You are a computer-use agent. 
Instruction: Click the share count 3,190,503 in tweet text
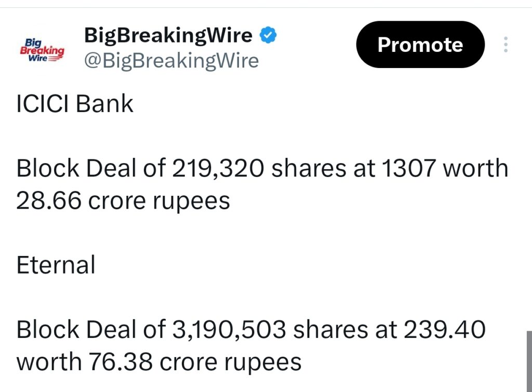231,329
